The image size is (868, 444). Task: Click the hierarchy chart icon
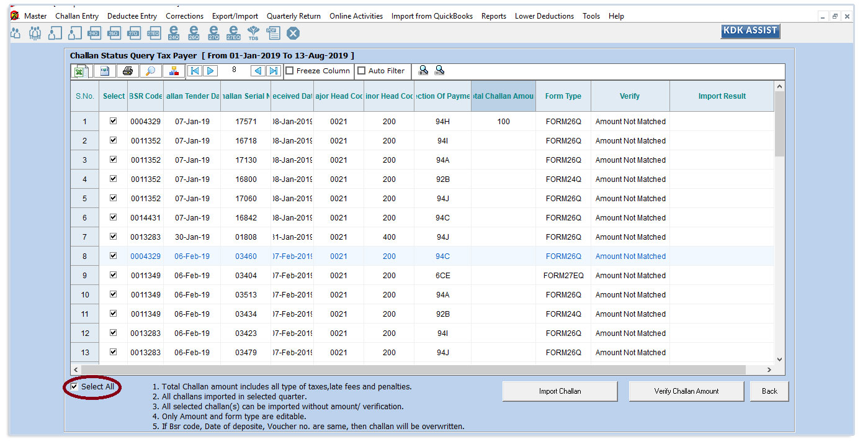[x=173, y=71]
